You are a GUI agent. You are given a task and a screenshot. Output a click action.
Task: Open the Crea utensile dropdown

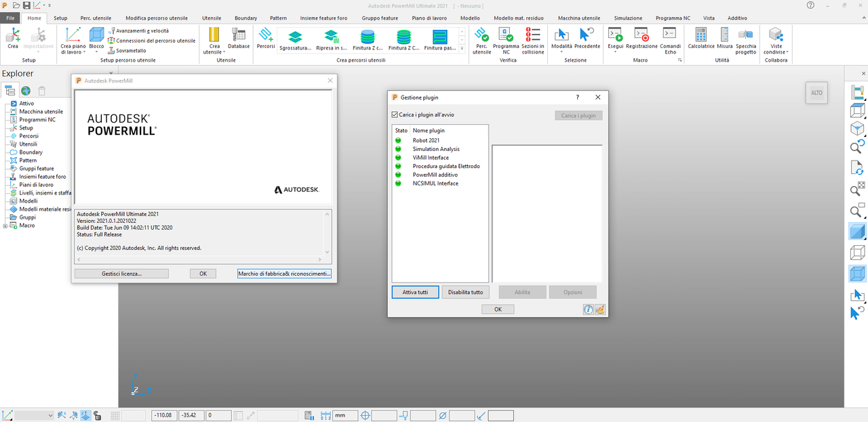[223, 51]
